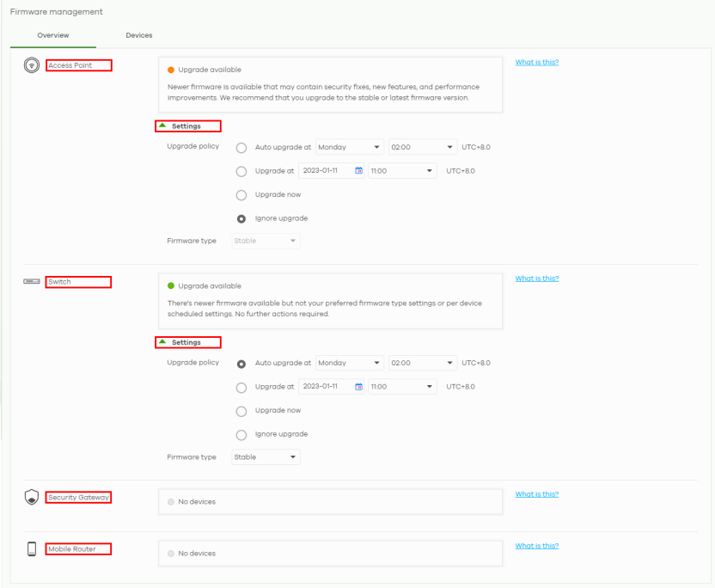
Task: Select Ignore upgrade for Switch
Action: click(241, 434)
